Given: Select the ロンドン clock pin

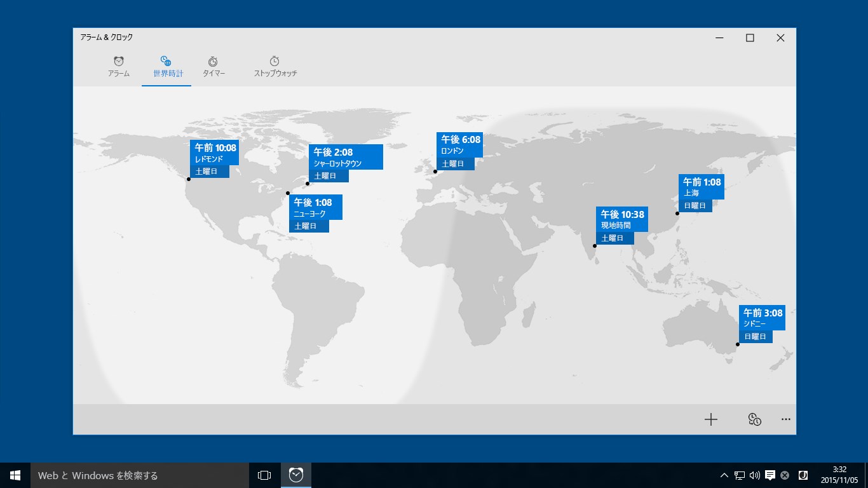Looking at the screenshot, I should [x=459, y=145].
